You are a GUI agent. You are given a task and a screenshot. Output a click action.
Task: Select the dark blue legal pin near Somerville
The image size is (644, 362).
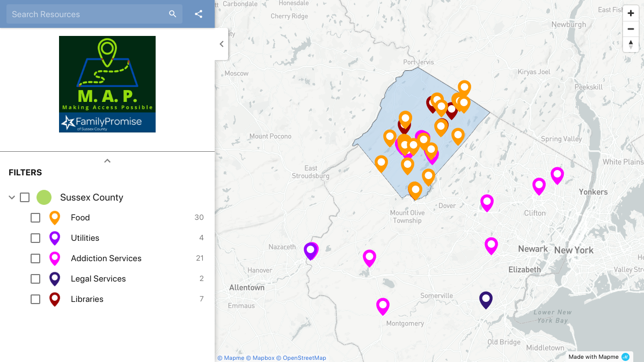pos(486,299)
